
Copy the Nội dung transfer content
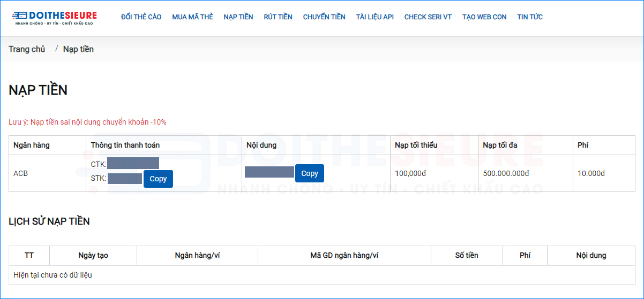(x=309, y=173)
